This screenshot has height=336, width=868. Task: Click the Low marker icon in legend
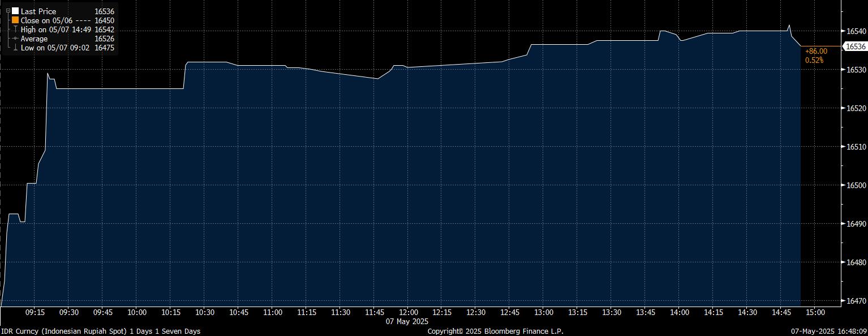click(x=15, y=48)
